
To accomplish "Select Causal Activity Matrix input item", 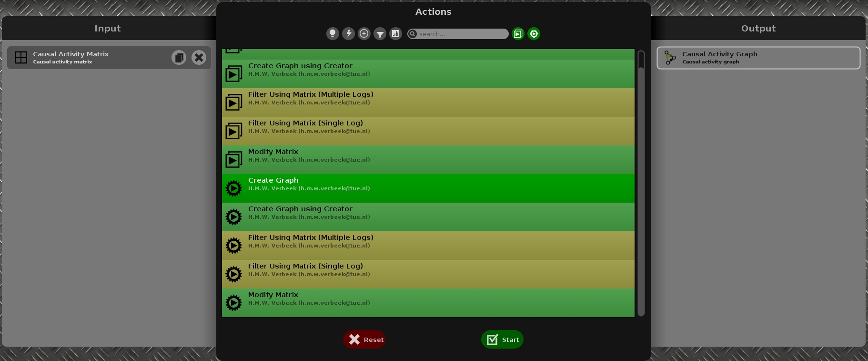I will tap(109, 58).
